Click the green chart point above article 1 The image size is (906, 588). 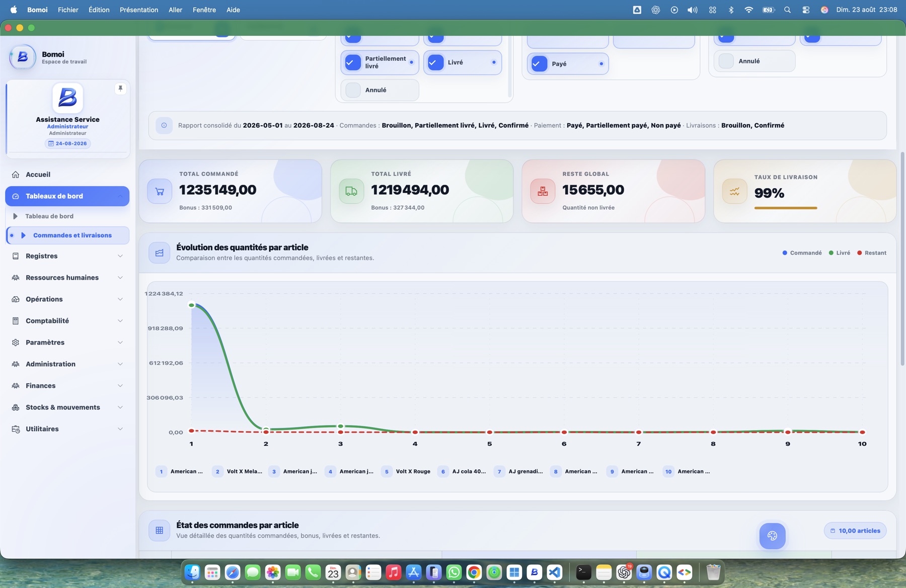tap(191, 305)
